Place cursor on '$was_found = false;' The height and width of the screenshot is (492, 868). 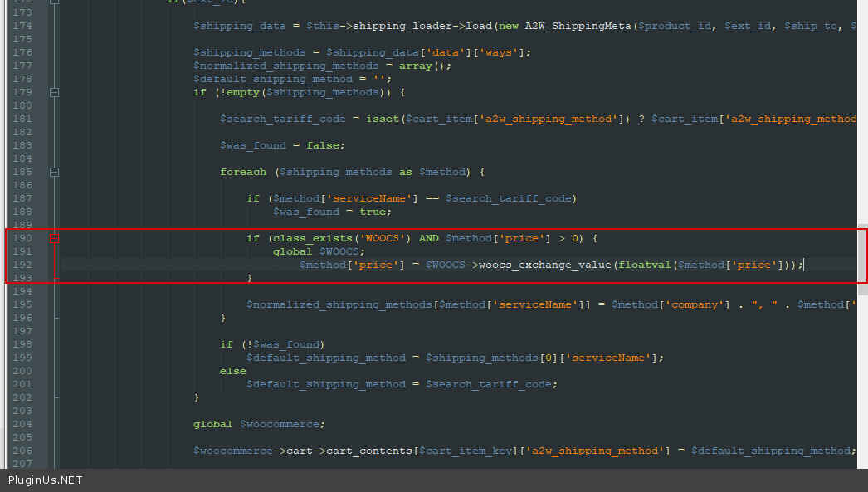[282, 145]
